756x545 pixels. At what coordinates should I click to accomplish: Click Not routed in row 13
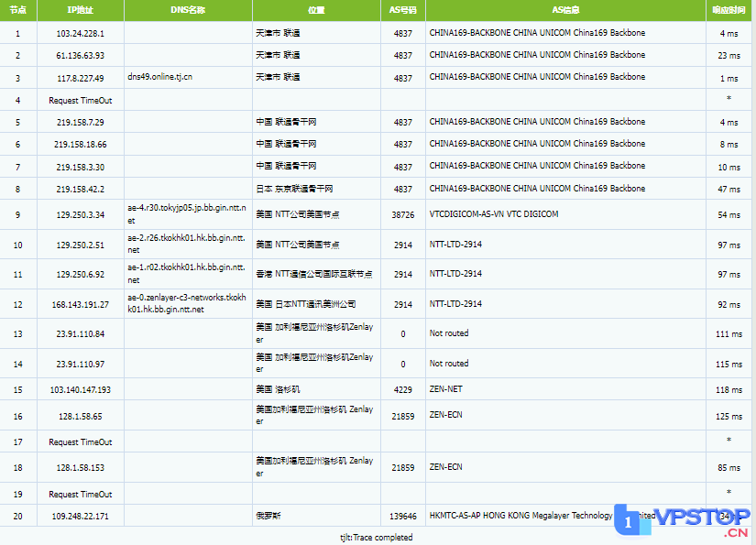point(449,333)
